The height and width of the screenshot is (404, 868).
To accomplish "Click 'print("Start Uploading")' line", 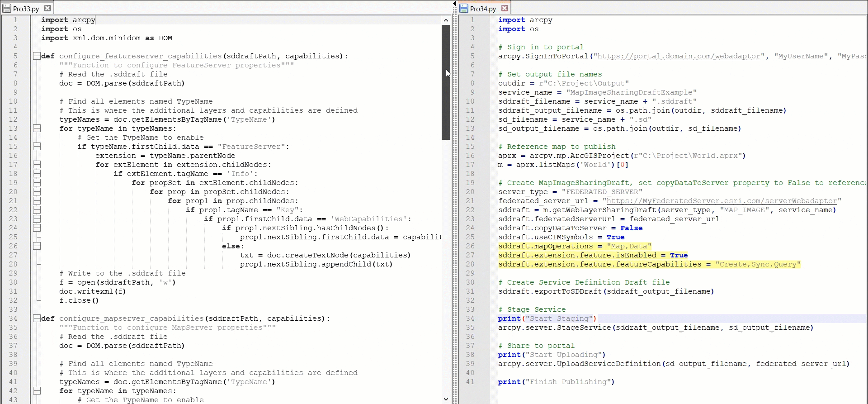I will coord(552,355).
